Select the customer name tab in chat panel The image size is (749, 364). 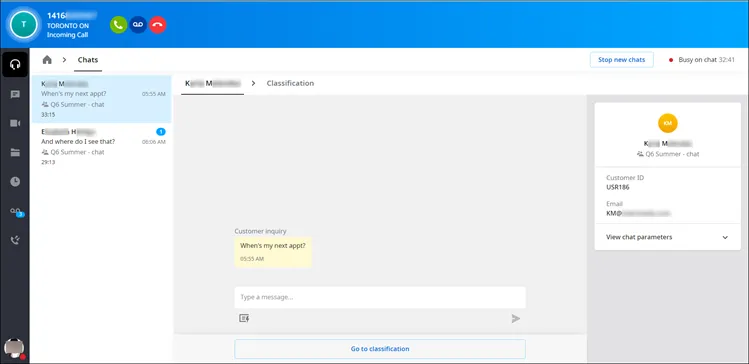(x=213, y=83)
